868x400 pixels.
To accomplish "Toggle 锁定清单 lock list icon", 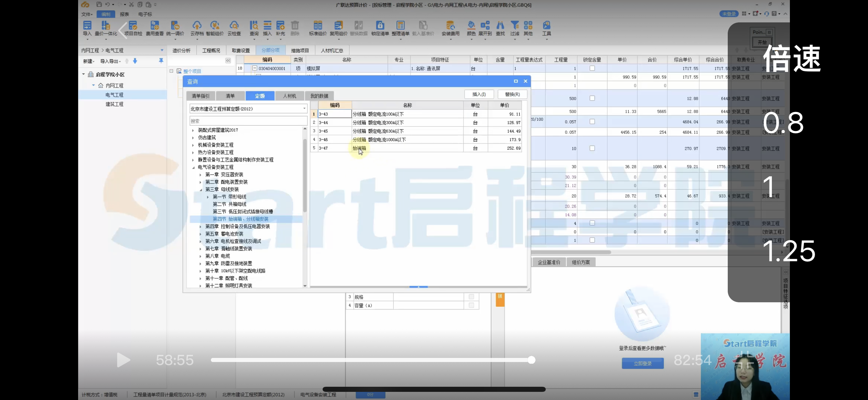I will click(380, 28).
